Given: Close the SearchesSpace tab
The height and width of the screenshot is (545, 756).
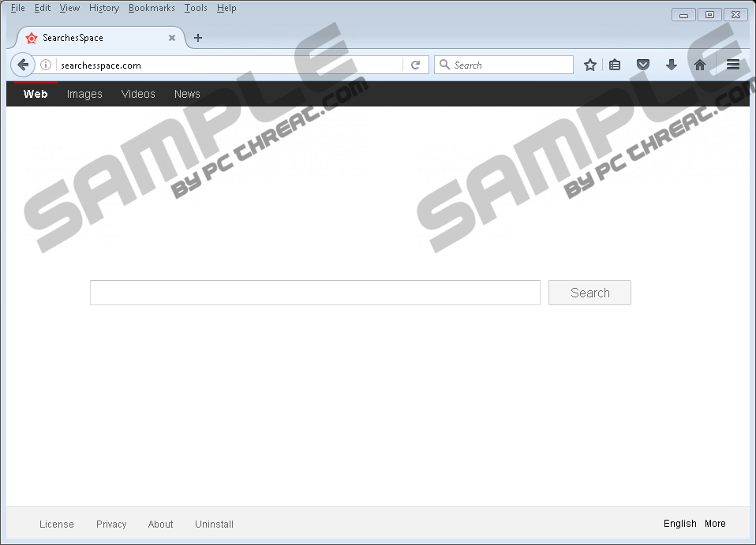Looking at the screenshot, I should point(172,38).
